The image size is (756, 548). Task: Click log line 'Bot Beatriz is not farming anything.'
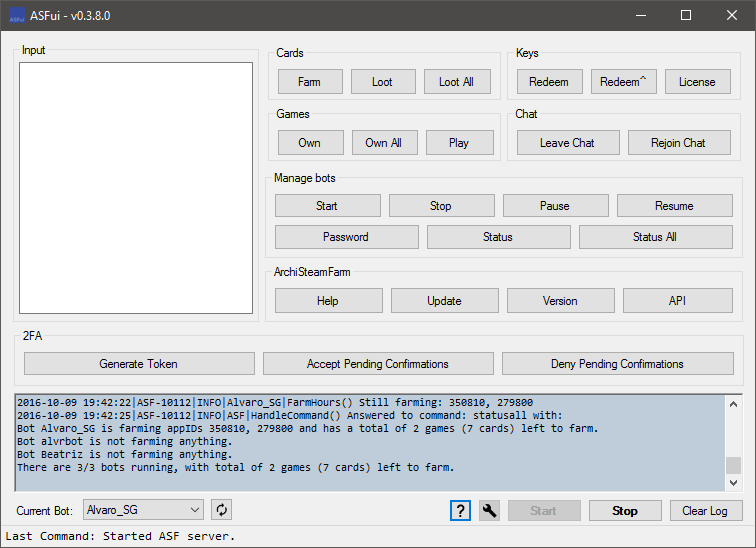tap(125, 454)
